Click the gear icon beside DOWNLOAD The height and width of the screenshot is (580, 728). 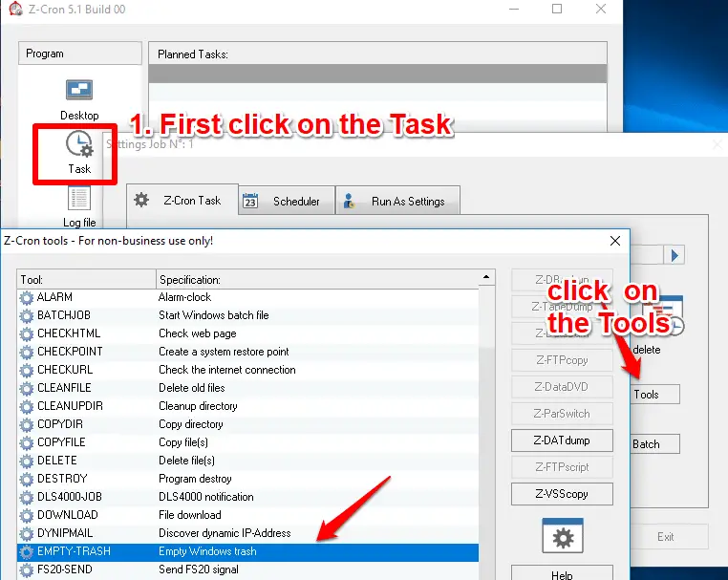click(x=27, y=515)
